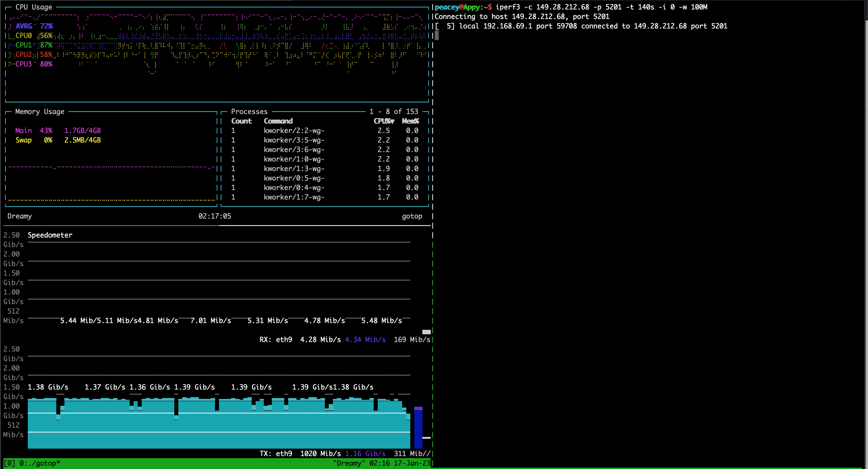Sort processes by Command column header
Viewport: 868px width, 469px height.
click(x=278, y=121)
